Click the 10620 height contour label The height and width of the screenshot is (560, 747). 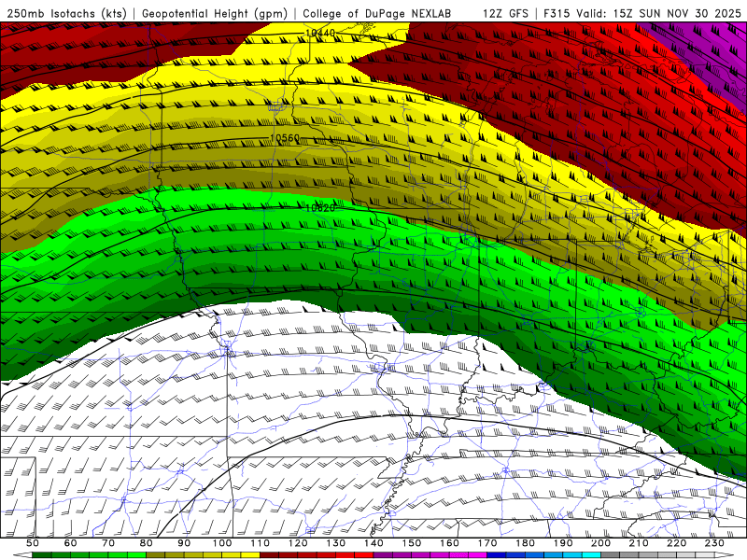(319, 207)
